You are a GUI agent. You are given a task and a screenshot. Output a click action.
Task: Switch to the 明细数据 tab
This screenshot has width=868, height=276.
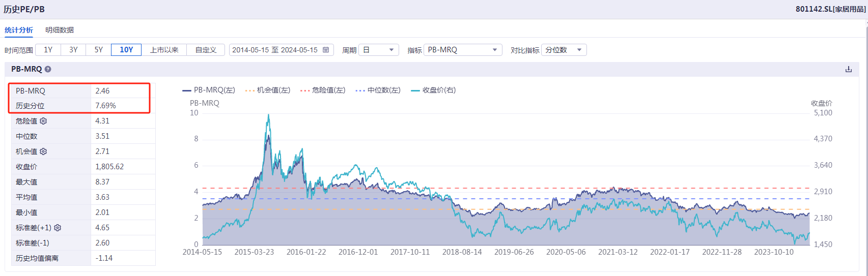pyautogui.click(x=60, y=30)
